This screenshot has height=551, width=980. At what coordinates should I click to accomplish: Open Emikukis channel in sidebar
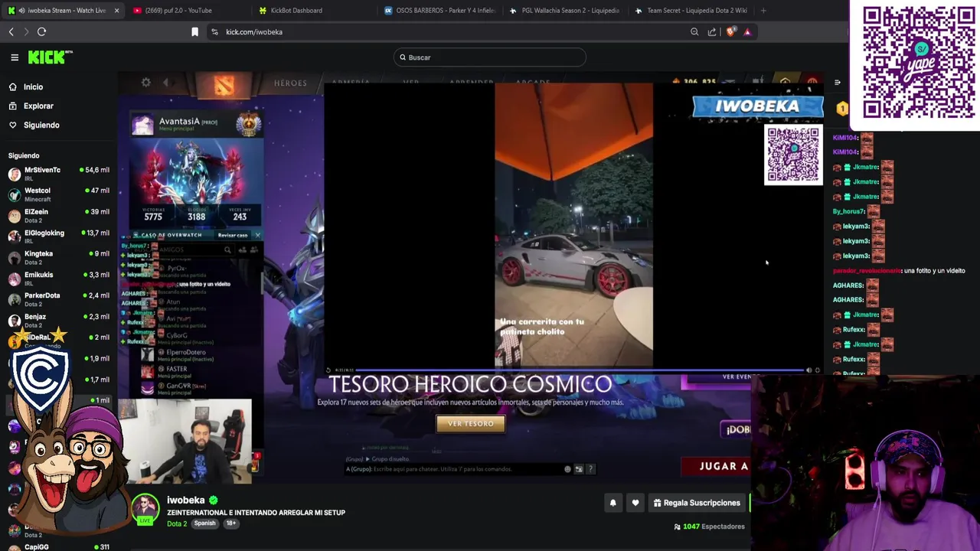click(58, 279)
